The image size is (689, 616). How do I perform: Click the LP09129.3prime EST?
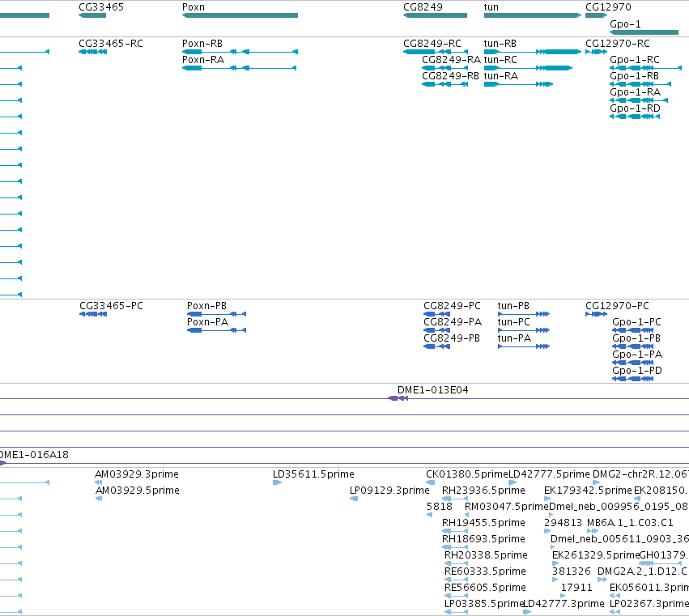[x=354, y=499]
